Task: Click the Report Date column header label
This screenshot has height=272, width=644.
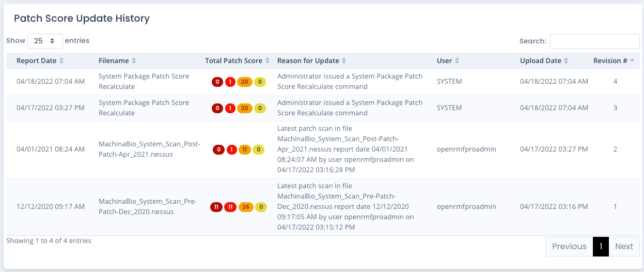Action: (x=36, y=61)
